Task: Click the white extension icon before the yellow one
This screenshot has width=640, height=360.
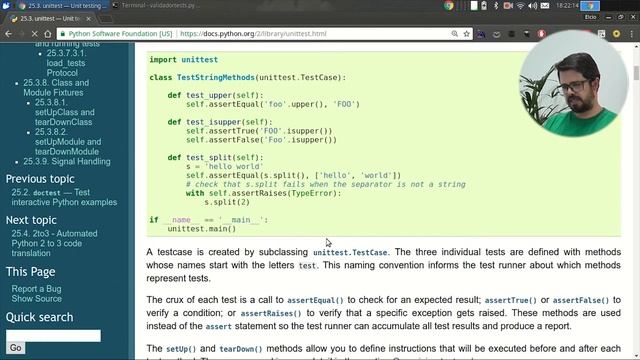Action: click(x=602, y=34)
